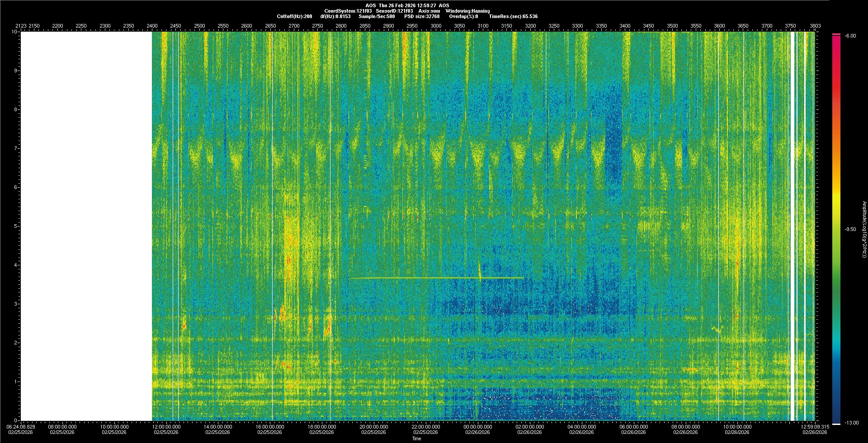Click the 00:00:00.000 02/26/2026 time label

click(x=477, y=429)
